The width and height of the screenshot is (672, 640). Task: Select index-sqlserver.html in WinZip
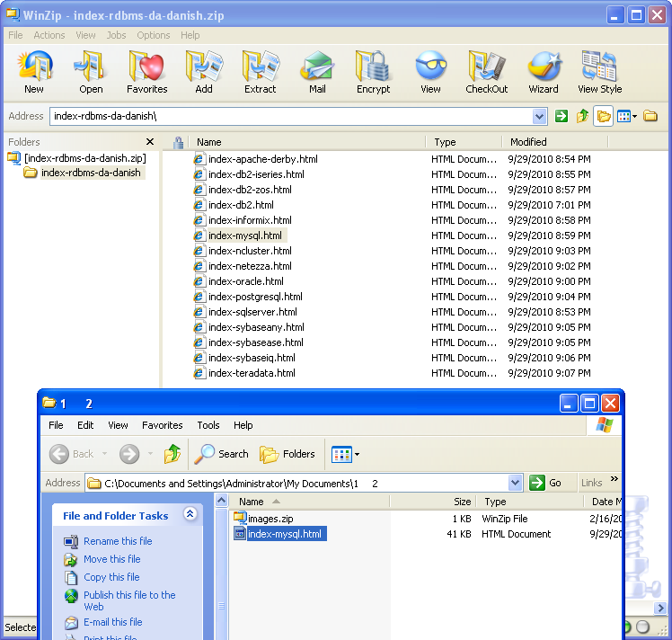(252, 312)
